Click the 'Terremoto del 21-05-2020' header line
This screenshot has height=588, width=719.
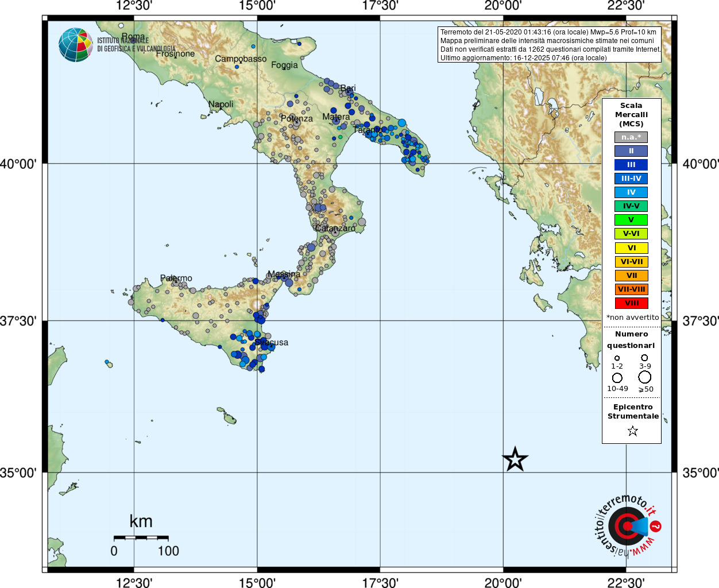tap(548, 32)
